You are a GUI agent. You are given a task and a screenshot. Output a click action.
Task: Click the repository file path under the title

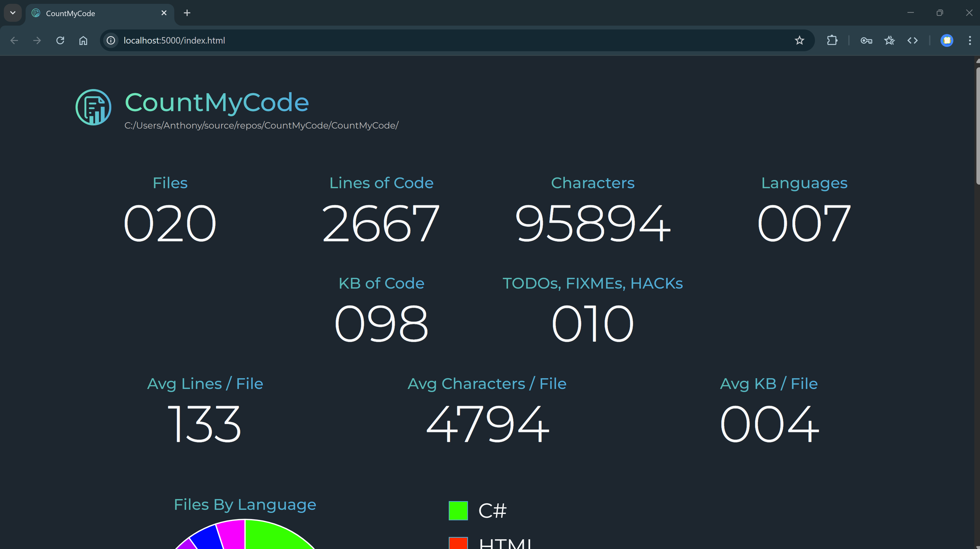click(261, 125)
